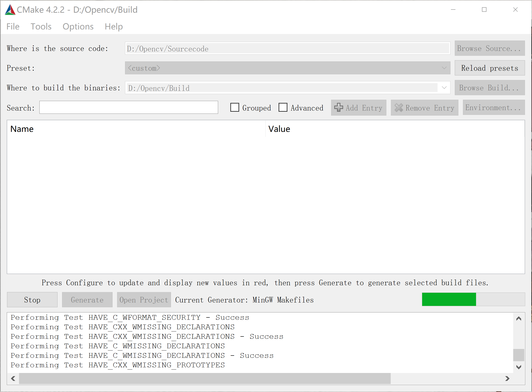The image size is (532, 392).
Task: Click the log scroll down arrow
Action: coord(518,367)
